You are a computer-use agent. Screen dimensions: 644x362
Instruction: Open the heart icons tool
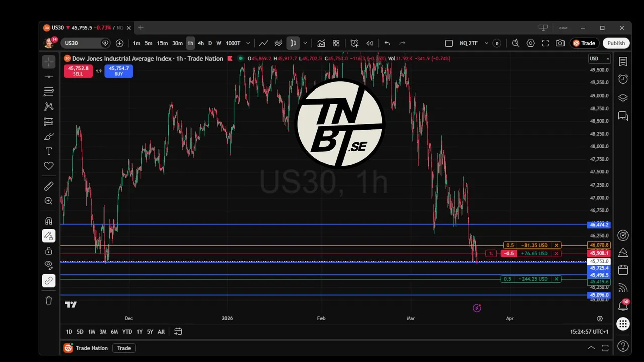tap(49, 166)
